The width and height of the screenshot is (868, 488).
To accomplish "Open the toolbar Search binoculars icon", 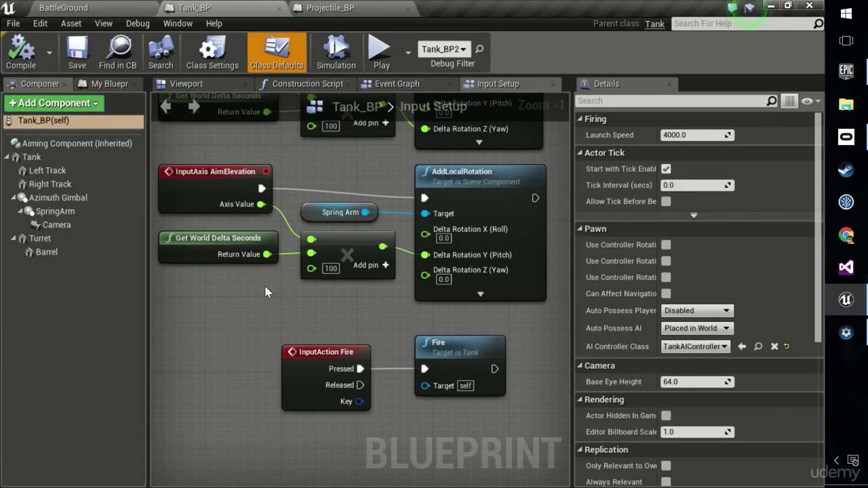I will tap(161, 52).
